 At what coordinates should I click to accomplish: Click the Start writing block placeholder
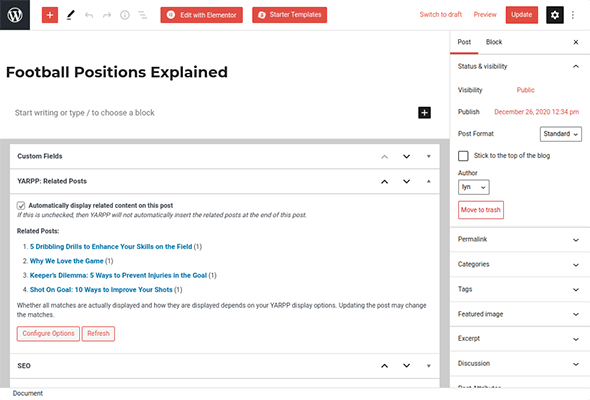pos(85,113)
